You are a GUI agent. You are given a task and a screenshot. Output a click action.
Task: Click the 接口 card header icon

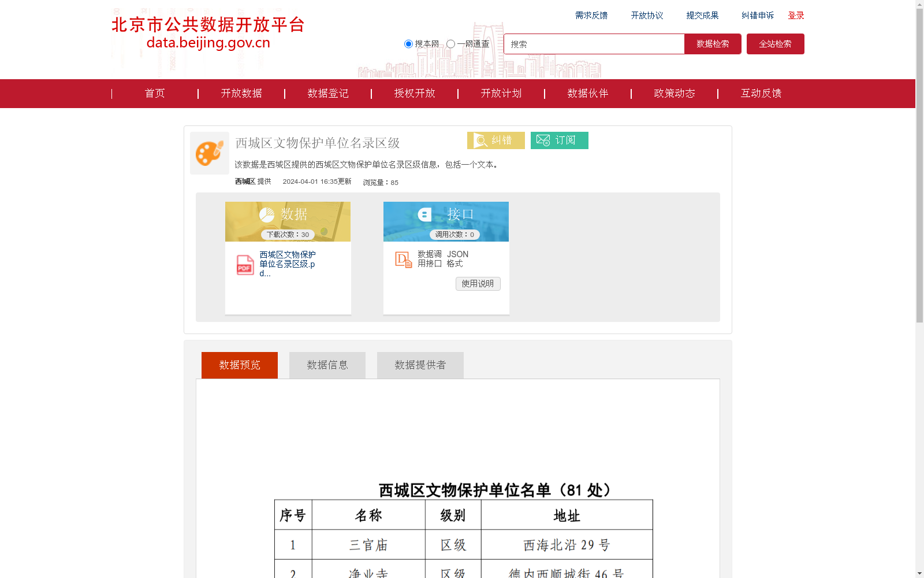pos(425,214)
